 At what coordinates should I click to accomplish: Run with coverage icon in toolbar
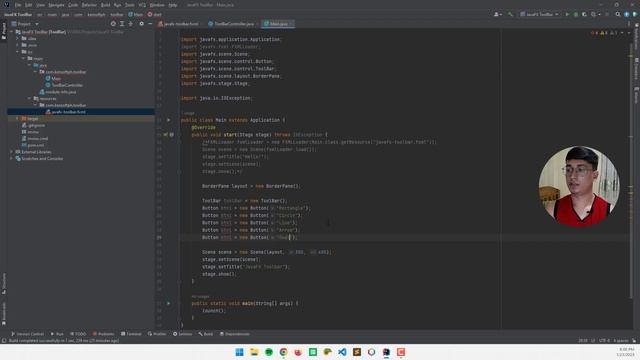[584, 14]
